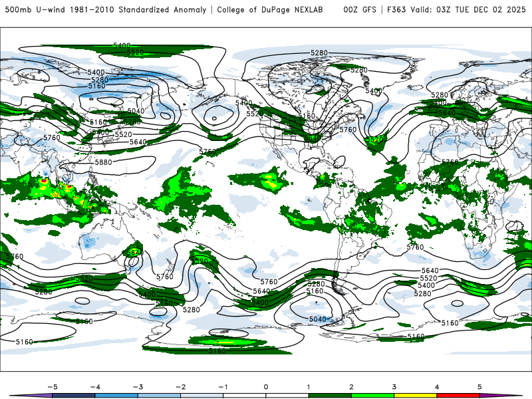532x399 pixels.
Task: Click the 5880 contour label
Action: point(104,162)
